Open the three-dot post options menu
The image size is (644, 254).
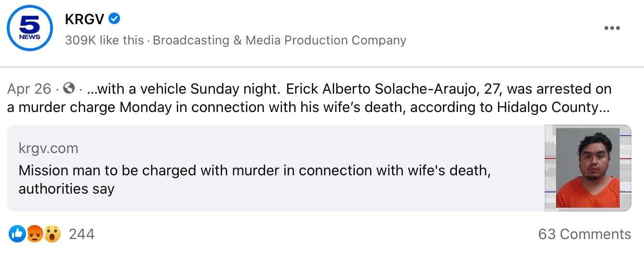coord(612,28)
